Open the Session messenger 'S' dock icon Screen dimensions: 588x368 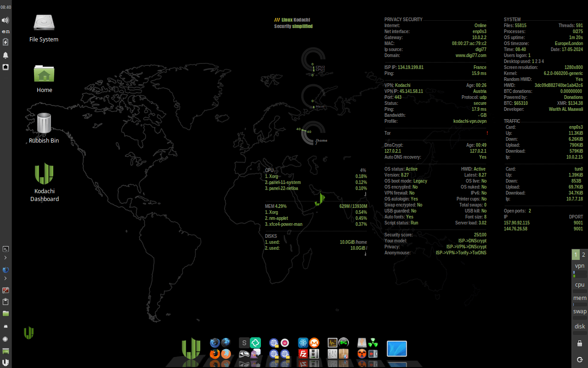[x=244, y=343]
